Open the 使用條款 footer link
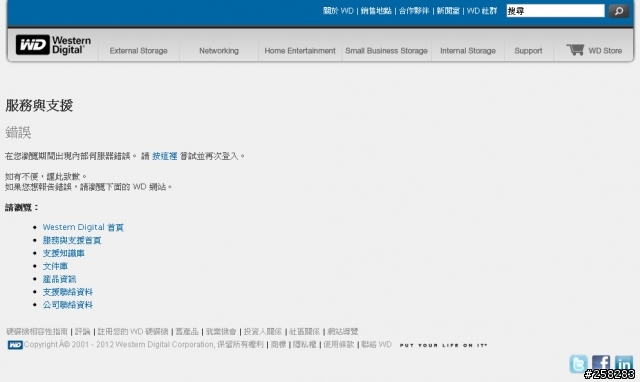This screenshot has width=640, height=382. click(338, 344)
